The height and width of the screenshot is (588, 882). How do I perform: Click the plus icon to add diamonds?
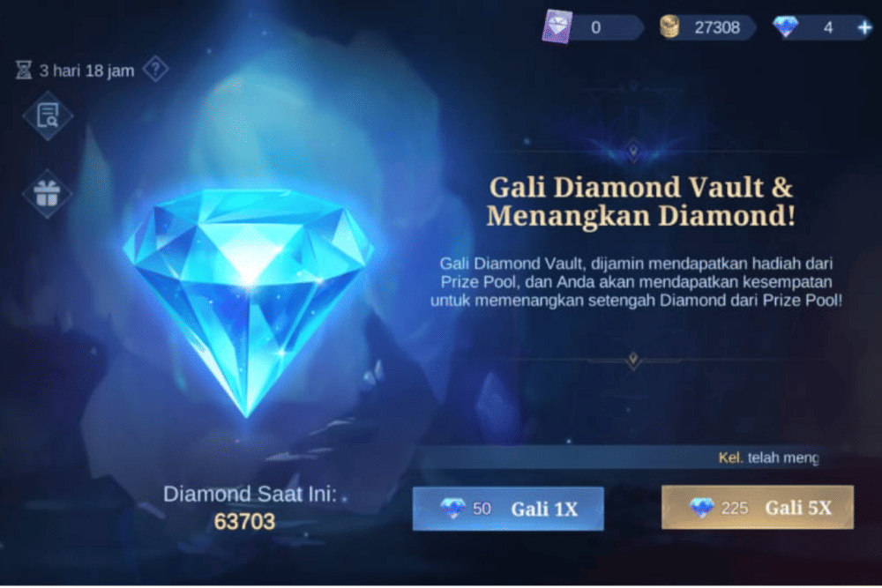(x=864, y=27)
